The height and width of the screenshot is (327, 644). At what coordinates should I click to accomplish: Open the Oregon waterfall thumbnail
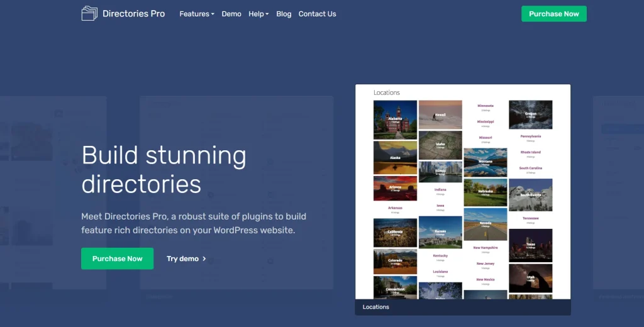(x=531, y=114)
